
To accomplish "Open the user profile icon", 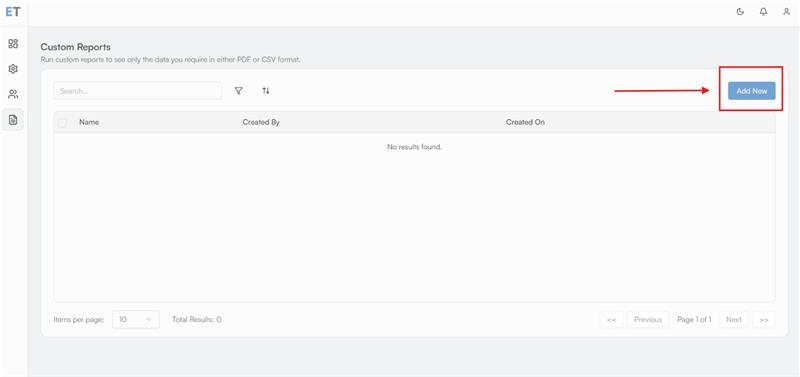I will [x=786, y=12].
